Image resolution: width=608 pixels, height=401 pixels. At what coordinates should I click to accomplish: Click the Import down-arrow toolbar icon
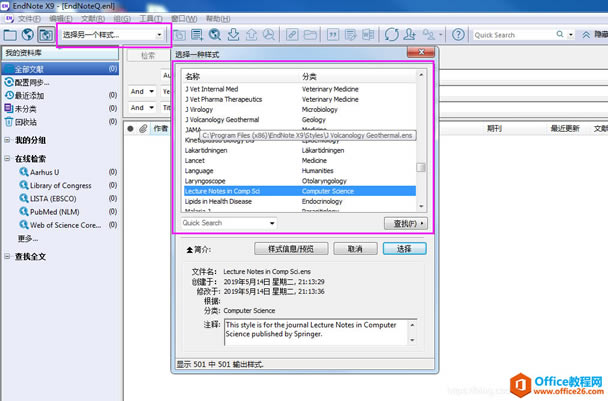click(x=233, y=35)
